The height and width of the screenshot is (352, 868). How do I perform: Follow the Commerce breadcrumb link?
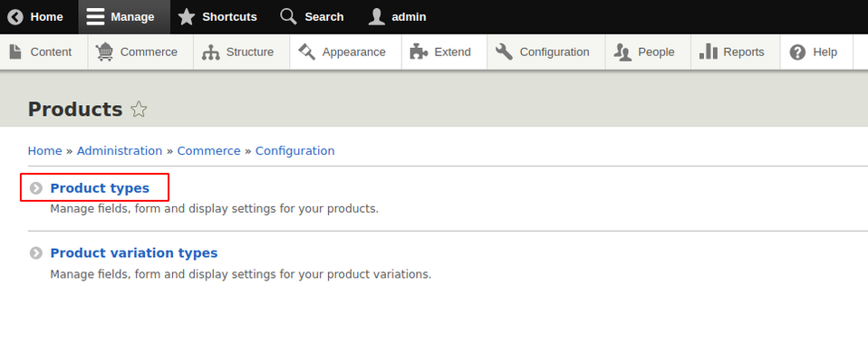(x=208, y=151)
